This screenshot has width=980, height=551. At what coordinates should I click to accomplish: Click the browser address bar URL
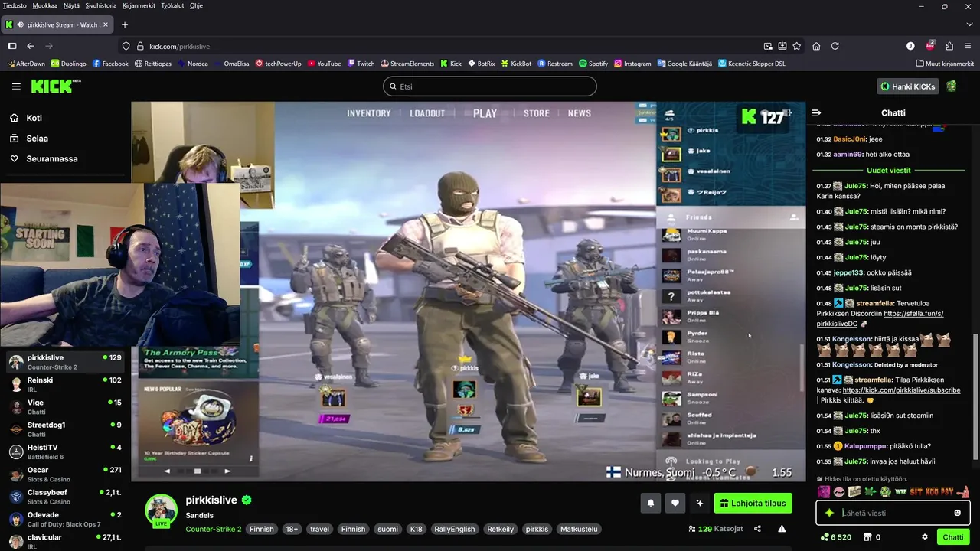(180, 46)
